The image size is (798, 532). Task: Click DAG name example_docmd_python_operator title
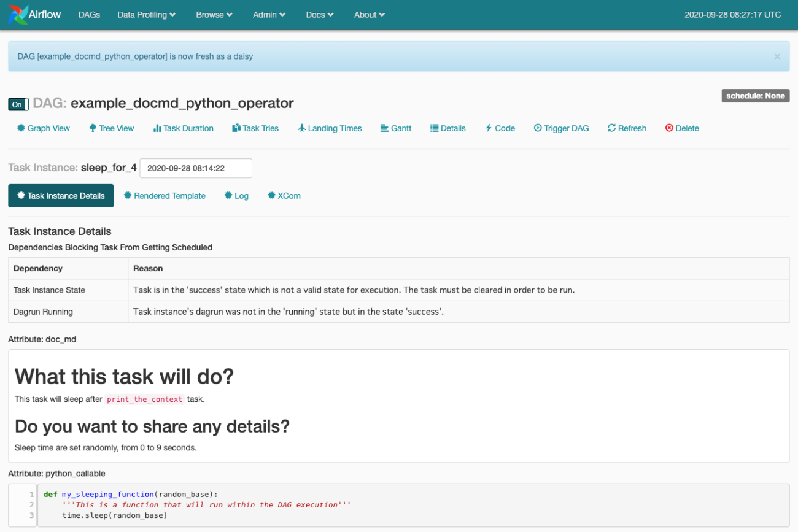tap(182, 104)
